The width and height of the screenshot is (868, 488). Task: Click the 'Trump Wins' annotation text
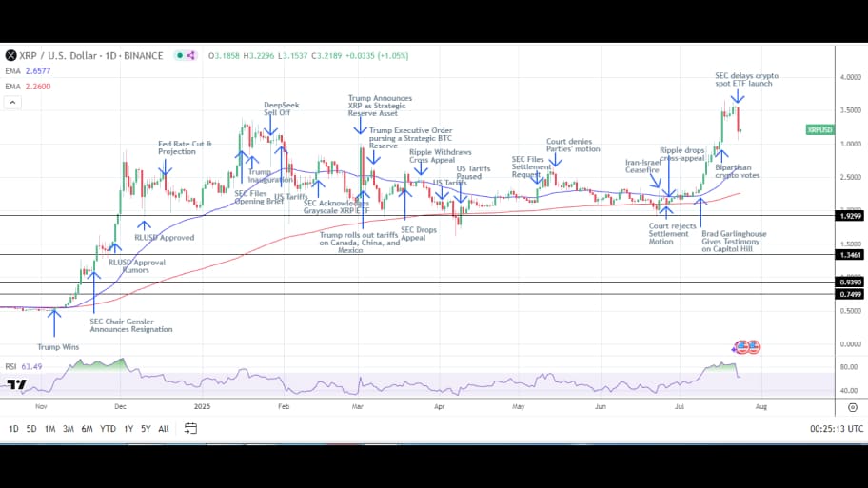[58, 347]
